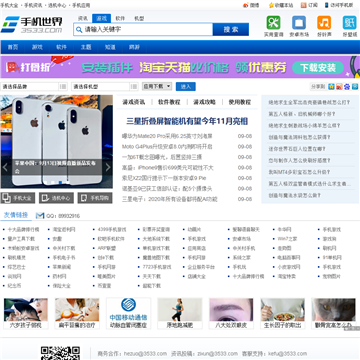The image size is (360, 360).
Task: Click the blue 进入 button
Action: pyautogui.click(x=186, y=86)
